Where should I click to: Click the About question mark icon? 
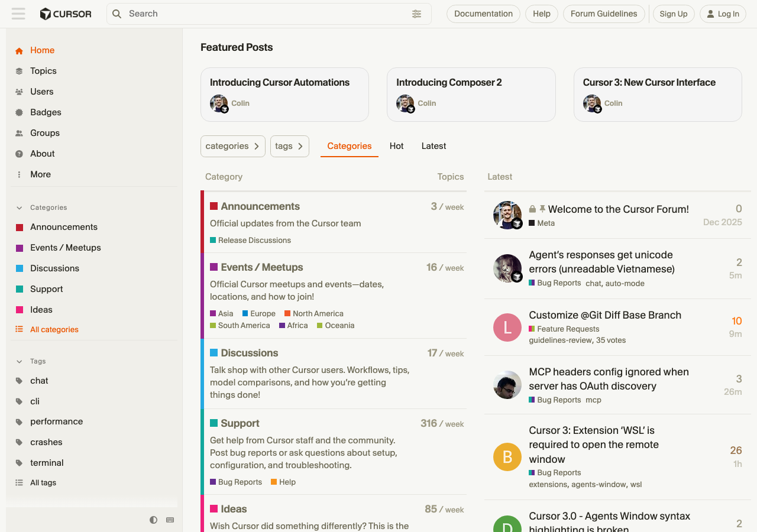19,154
